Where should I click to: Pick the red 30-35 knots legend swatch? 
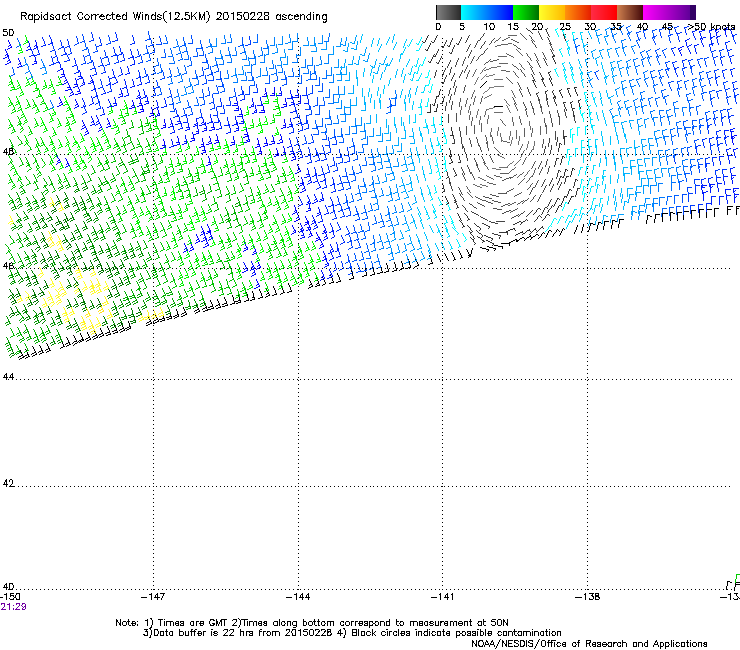(604, 12)
